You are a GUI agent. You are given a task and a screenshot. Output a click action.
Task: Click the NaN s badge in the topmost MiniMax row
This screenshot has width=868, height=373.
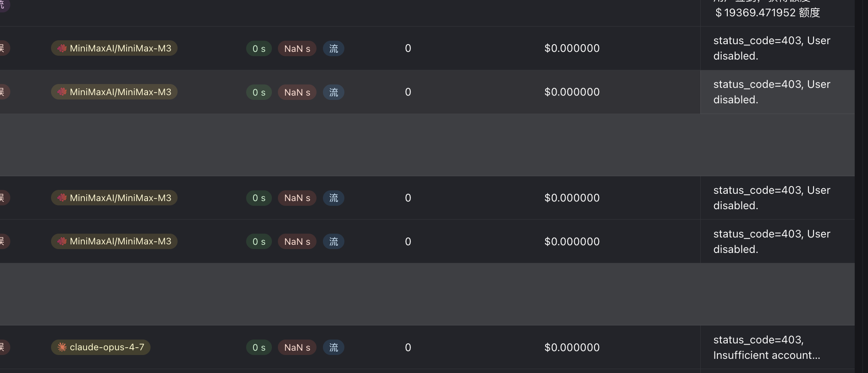click(297, 48)
